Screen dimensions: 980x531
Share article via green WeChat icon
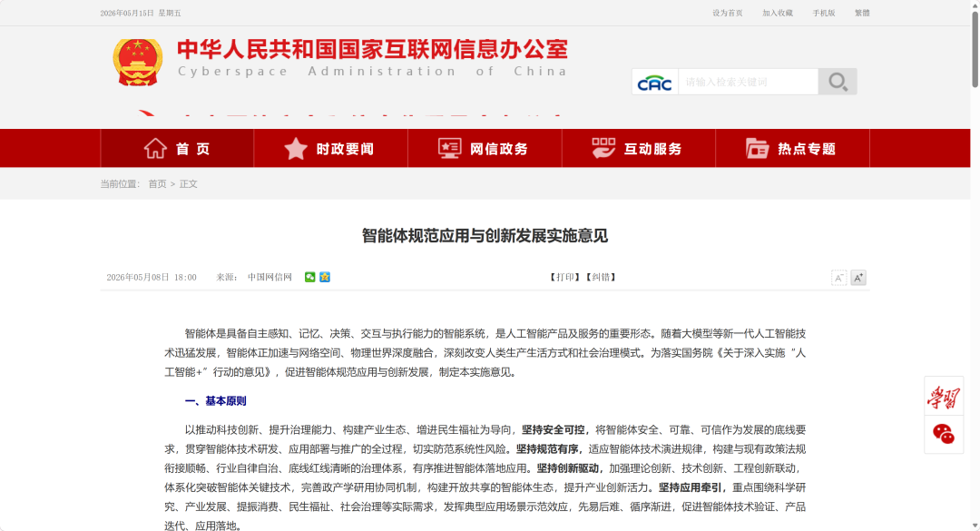click(310, 277)
